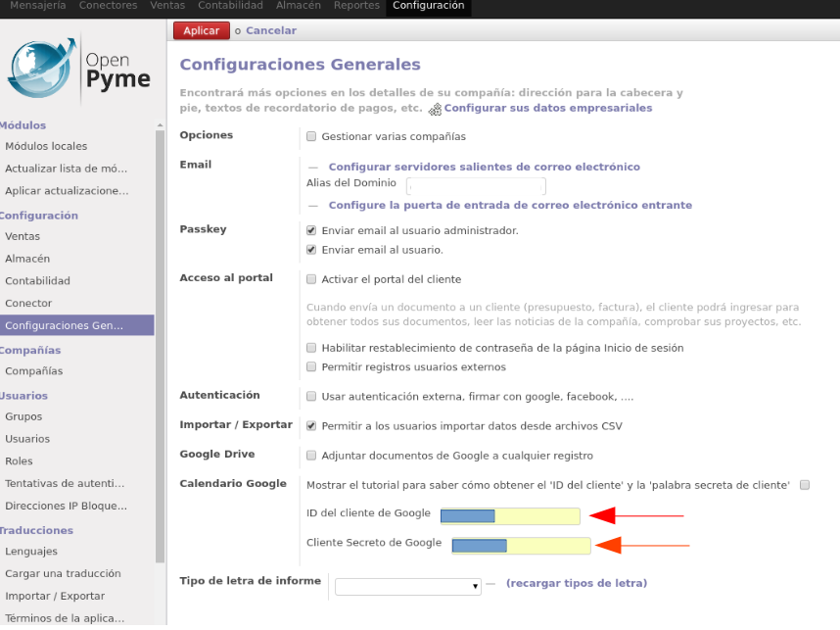Screen dimensions: 840x630
Task: Toggle Usar autenticación externa checkbox
Action: point(311,396)
